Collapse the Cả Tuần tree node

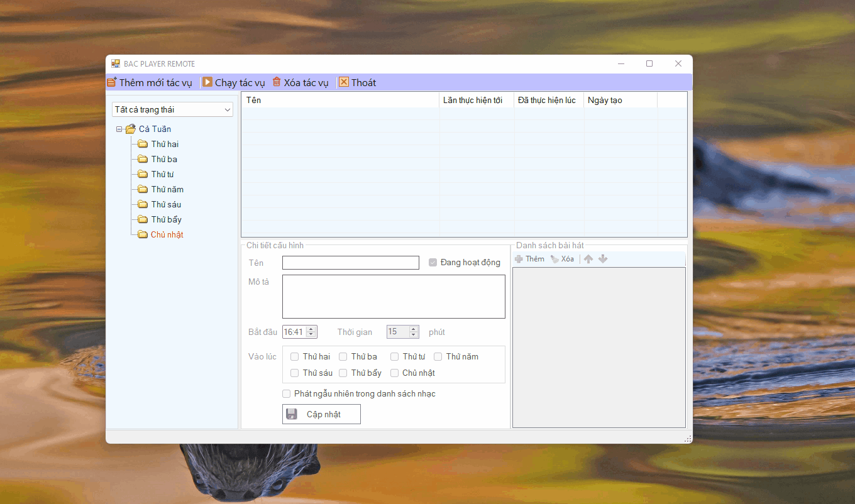coord(119,129)
